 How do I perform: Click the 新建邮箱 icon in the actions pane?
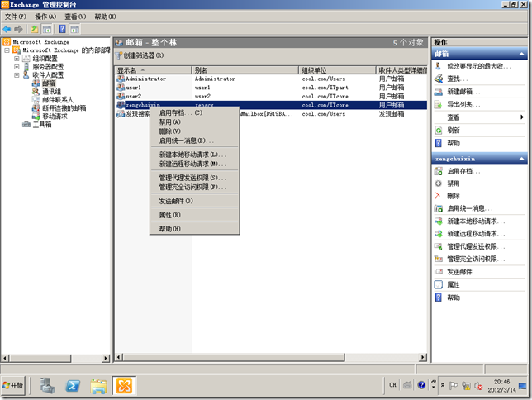coord(439,91)
